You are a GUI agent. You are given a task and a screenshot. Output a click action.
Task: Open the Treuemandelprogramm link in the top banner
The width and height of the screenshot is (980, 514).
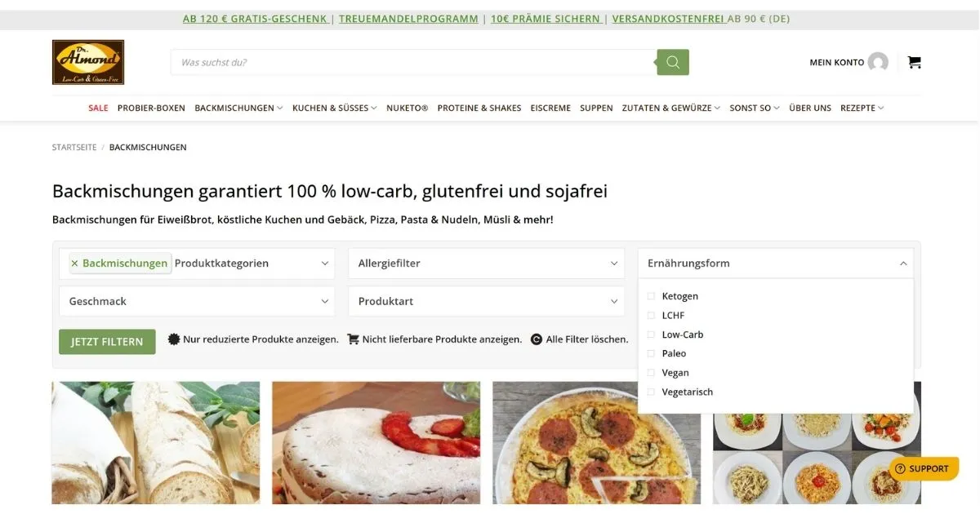[408, 19]
